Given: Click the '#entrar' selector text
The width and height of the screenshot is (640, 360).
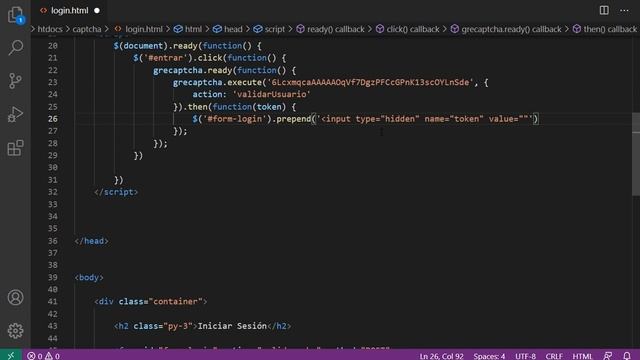Looking at the screenshot, I should [x=167, y=58].
